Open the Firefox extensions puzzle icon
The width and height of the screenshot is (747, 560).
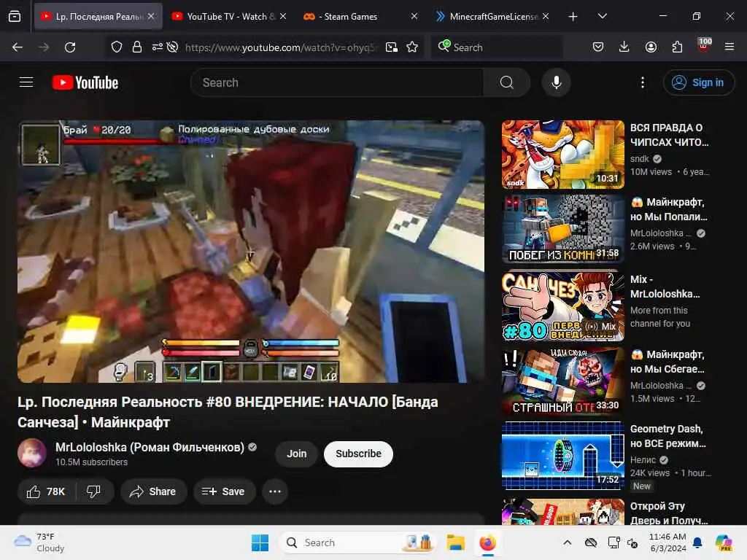click(677, 47)
